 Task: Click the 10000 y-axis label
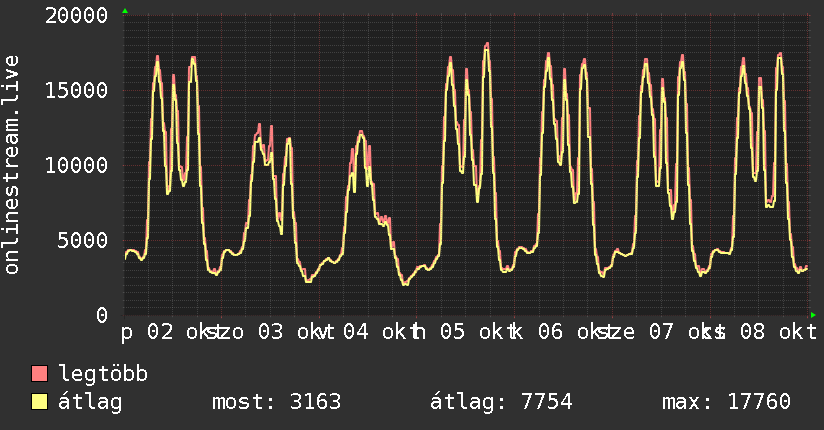[77, 166]
